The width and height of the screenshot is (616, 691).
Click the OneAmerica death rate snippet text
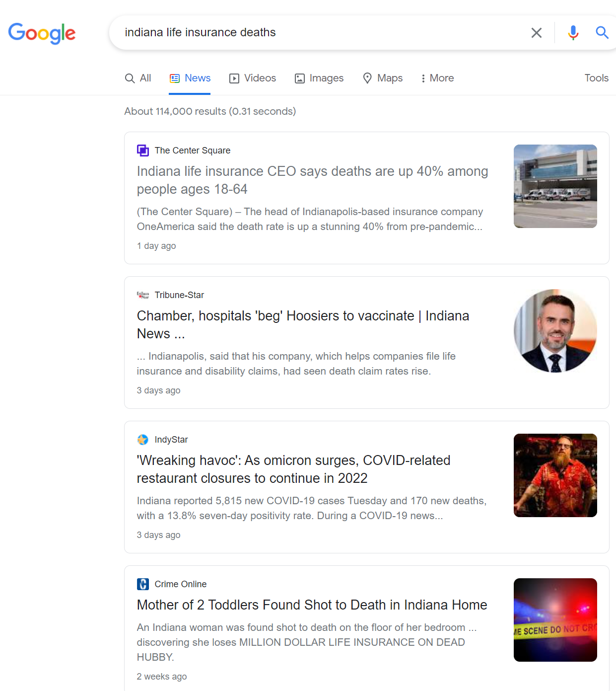310,219
